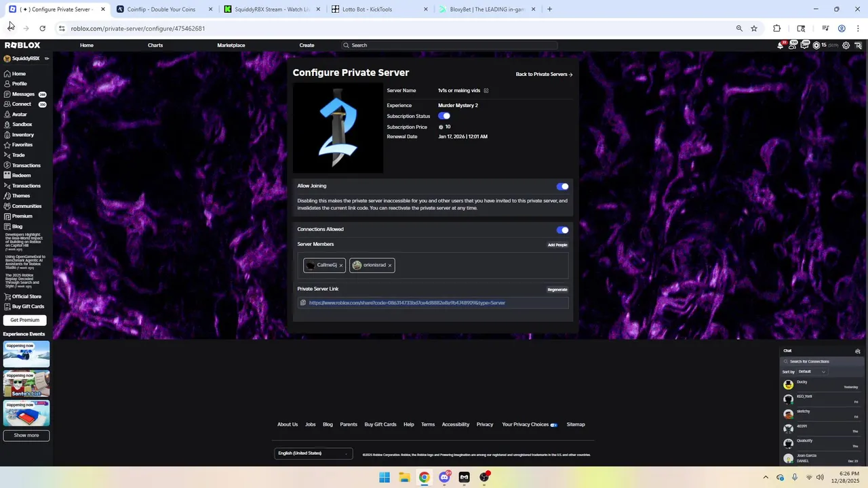
Task: Click the messages icon in Roblox header
Action: click(x=804, y=46)
